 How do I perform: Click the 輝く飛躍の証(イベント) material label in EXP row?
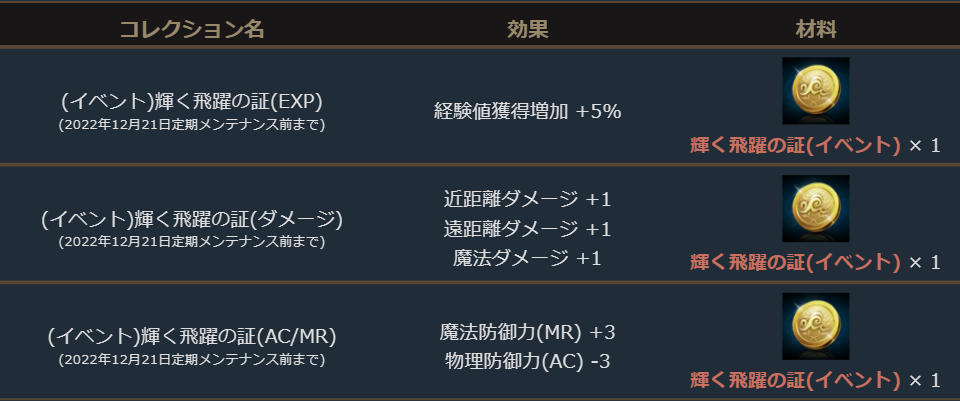(x=795, y=145)
